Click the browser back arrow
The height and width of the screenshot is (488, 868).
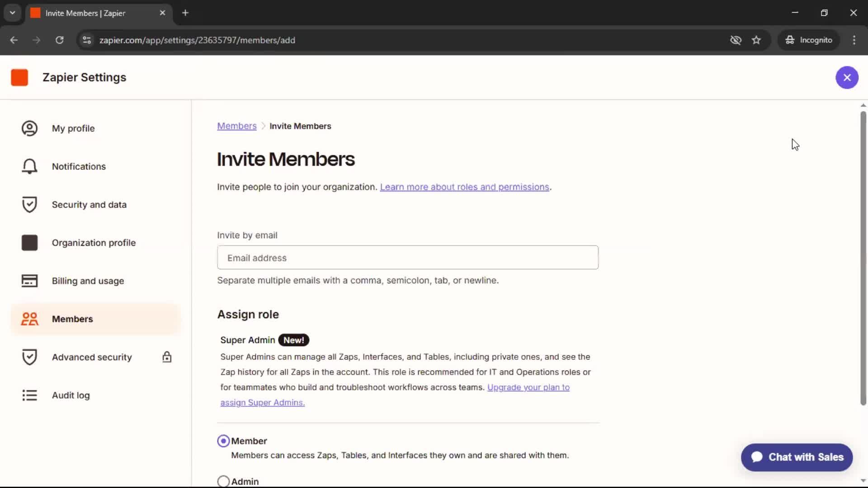[14, 40]
